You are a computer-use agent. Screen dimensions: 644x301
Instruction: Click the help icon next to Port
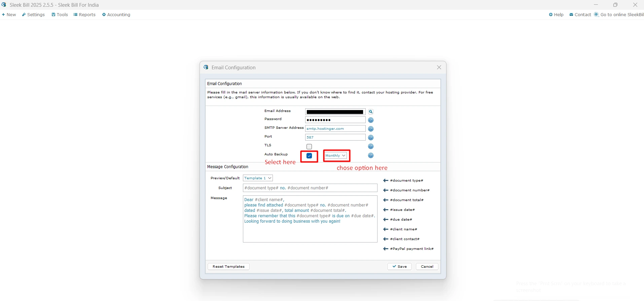click(370, 138)
